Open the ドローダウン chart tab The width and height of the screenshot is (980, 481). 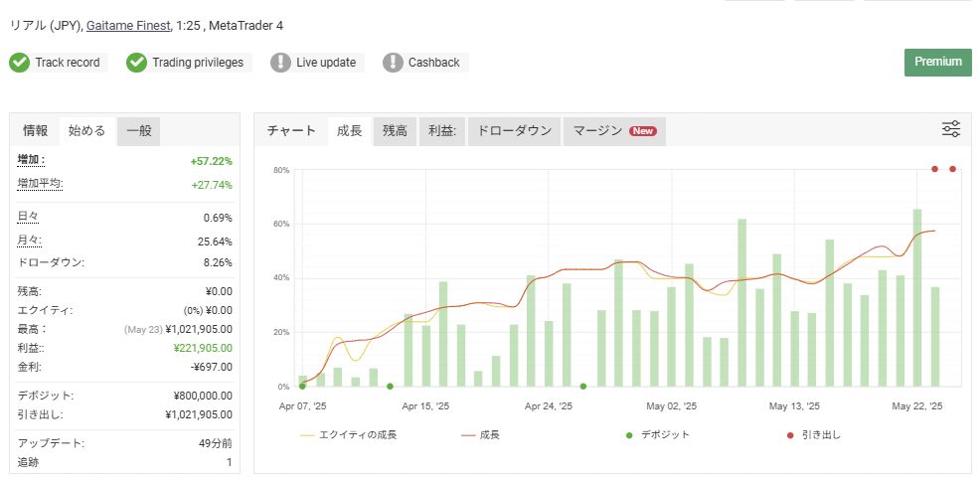(x=515, y=131)
